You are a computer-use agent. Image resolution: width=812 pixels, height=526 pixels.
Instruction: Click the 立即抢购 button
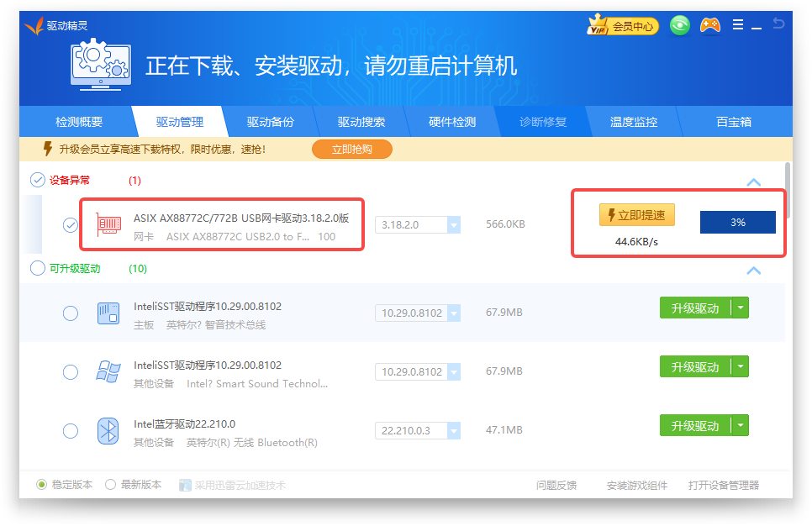point(351,150)
